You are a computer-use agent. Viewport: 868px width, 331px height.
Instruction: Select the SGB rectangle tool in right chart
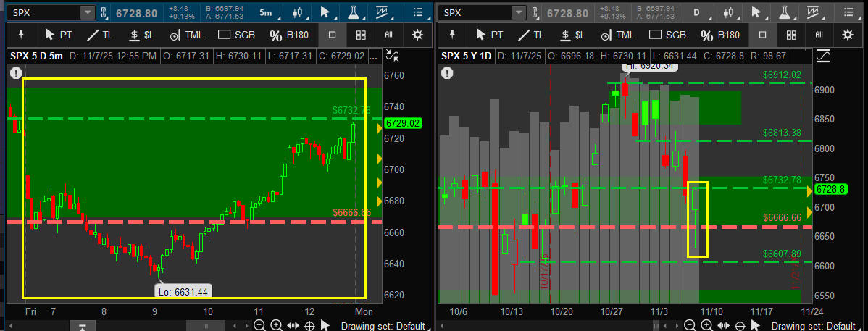point(667,35)
